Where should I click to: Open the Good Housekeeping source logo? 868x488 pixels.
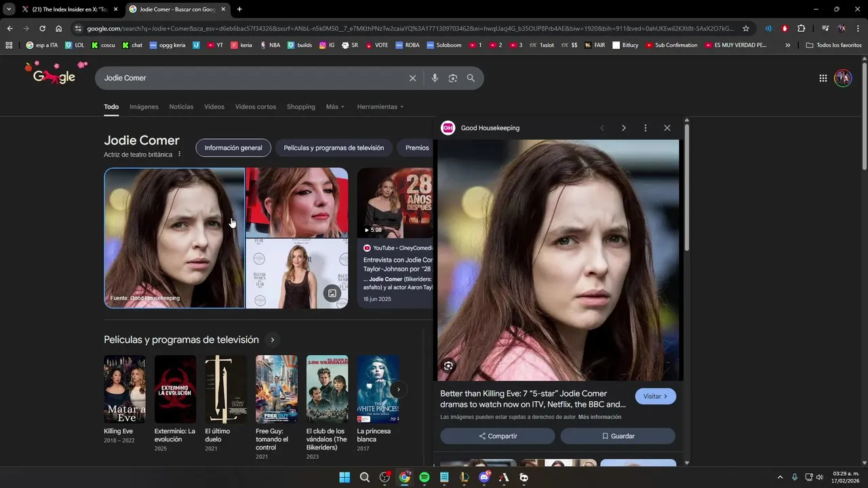[448, 128]
